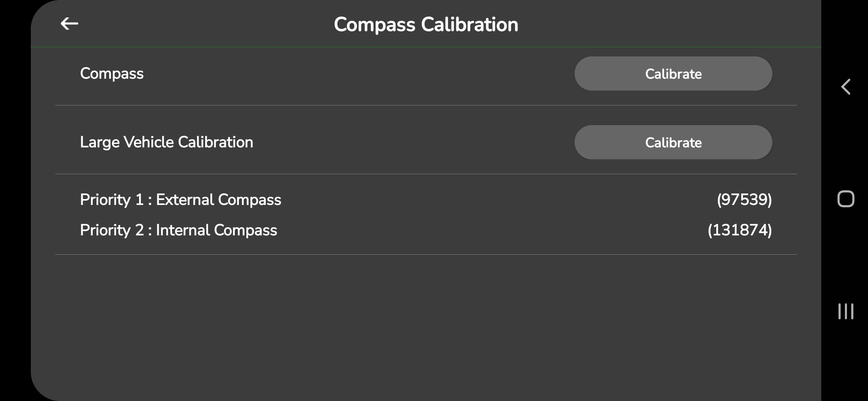This screenshot has height=401, width=868.
Task: Click the divider below the priority list
Action: [426, 255]
